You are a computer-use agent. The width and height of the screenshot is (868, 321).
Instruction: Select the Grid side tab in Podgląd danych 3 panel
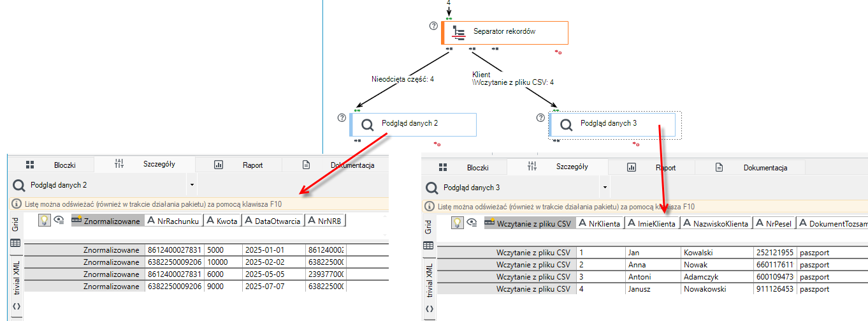tap(429, 226)
